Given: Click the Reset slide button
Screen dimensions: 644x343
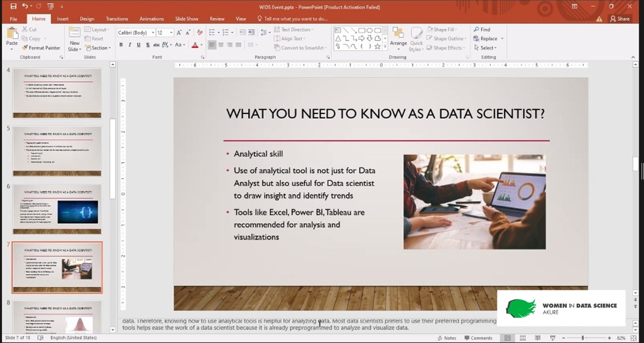Looking at the screenshot, I should point(94,39).
